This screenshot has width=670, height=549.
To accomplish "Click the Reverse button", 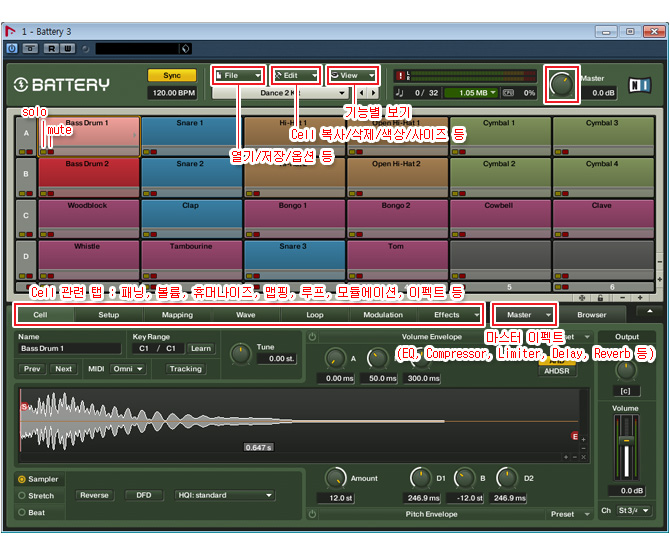I will [x=94, y=495].
